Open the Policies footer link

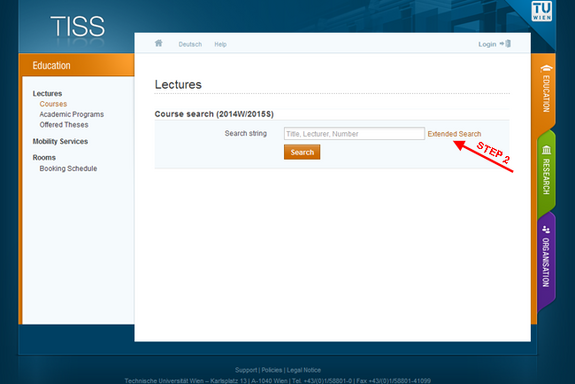click(272, 370)
